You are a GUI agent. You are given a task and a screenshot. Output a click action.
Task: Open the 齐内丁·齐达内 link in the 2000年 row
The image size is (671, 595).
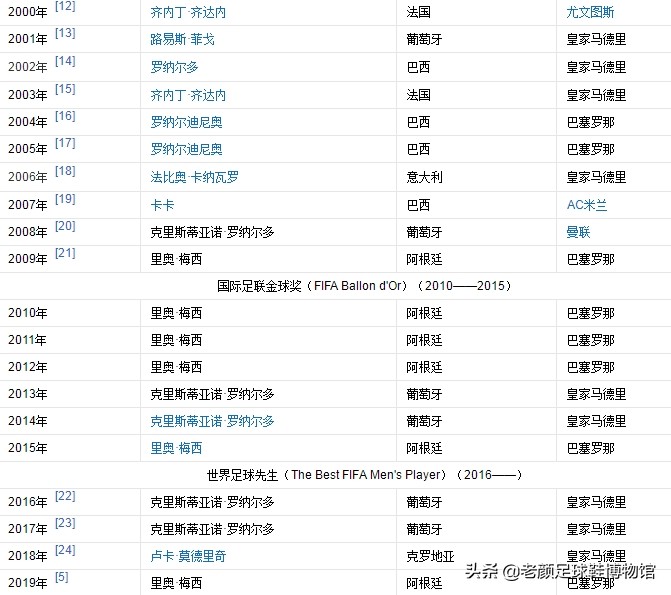(x=188, y=12)
